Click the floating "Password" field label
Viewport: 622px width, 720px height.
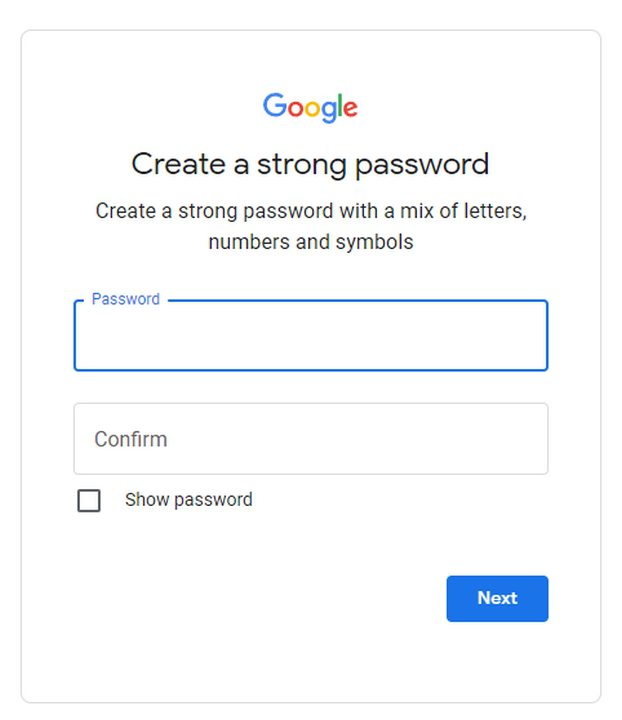coord(125,299)
